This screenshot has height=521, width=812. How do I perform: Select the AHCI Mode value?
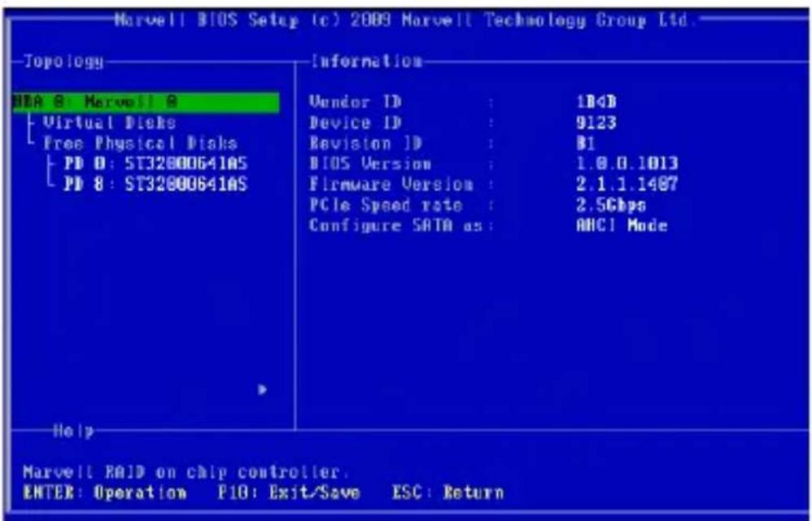coord(622,225)
